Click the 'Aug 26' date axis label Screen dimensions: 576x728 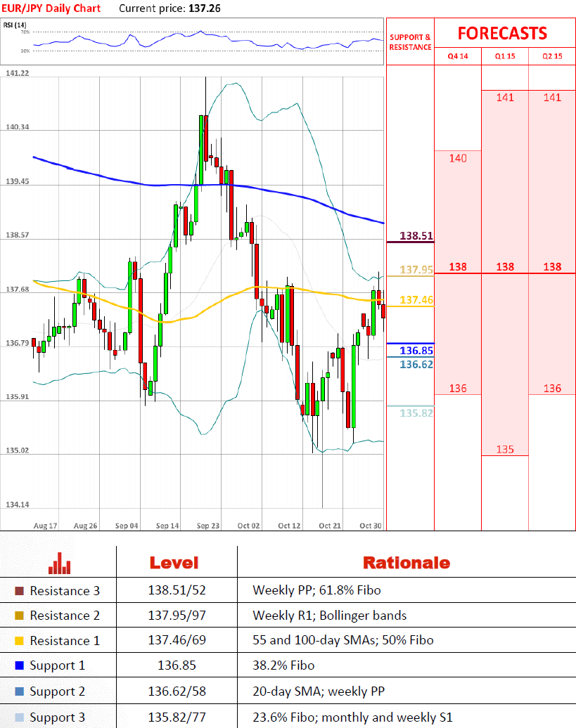86,526
